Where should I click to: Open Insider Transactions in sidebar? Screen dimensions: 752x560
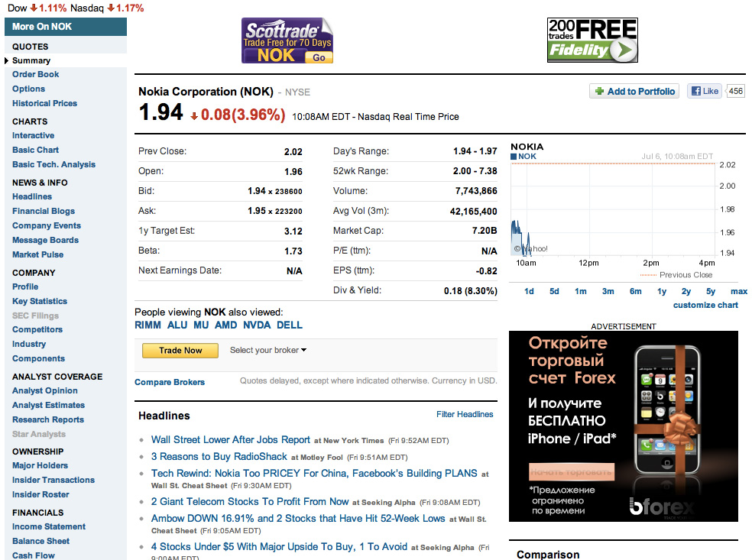(x=53, y=480)
